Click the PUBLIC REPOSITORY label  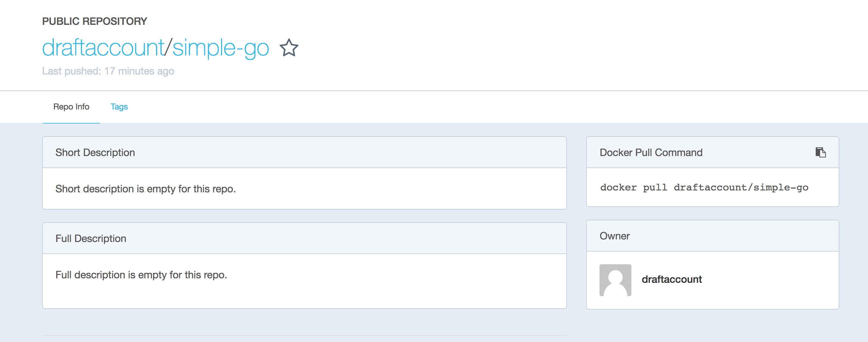95,21
